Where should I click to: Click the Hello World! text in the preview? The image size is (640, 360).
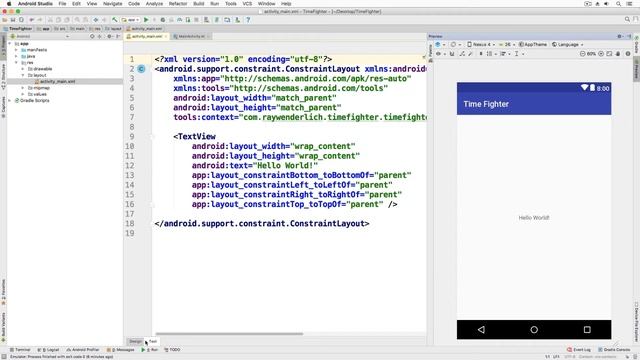(534, 218)
